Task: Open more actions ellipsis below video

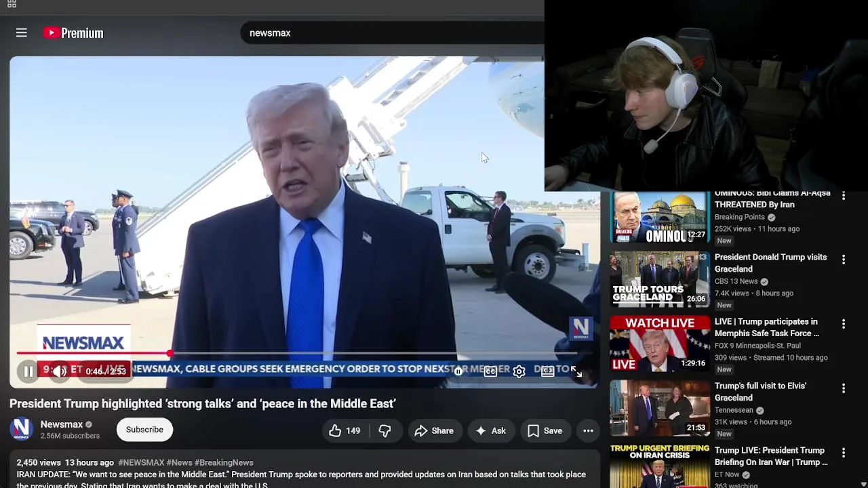Action: [588, 430]
